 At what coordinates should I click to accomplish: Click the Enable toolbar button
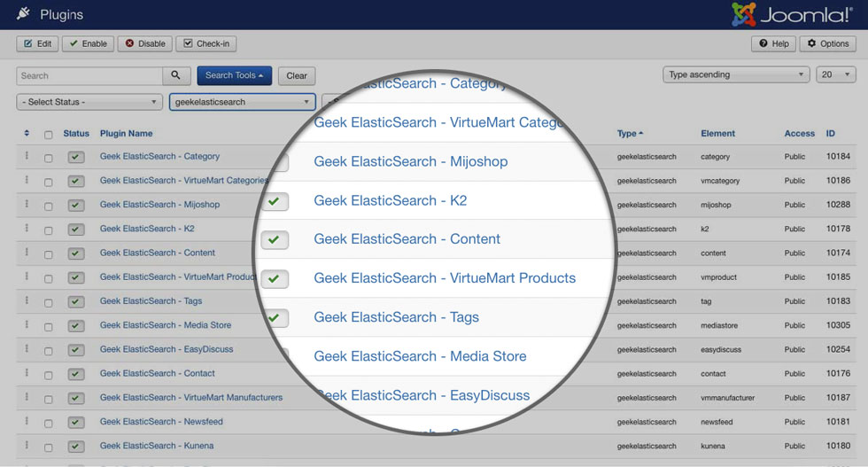pos(88,43)
